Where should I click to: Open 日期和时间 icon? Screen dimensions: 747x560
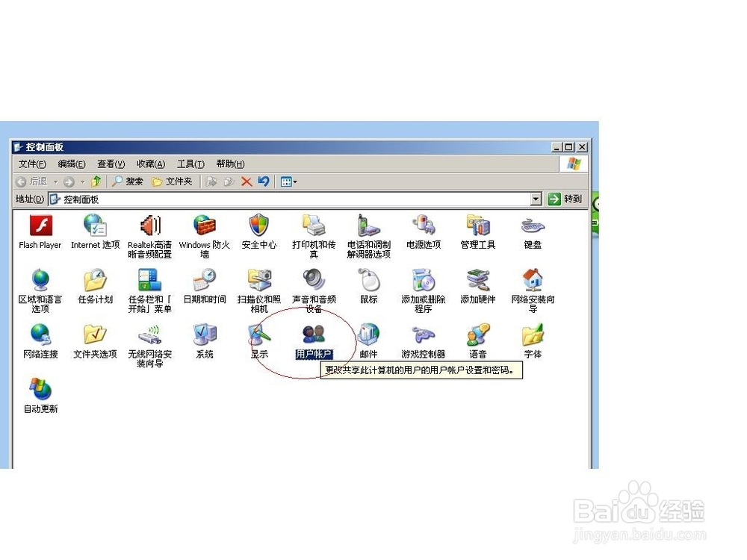point(205,281)
